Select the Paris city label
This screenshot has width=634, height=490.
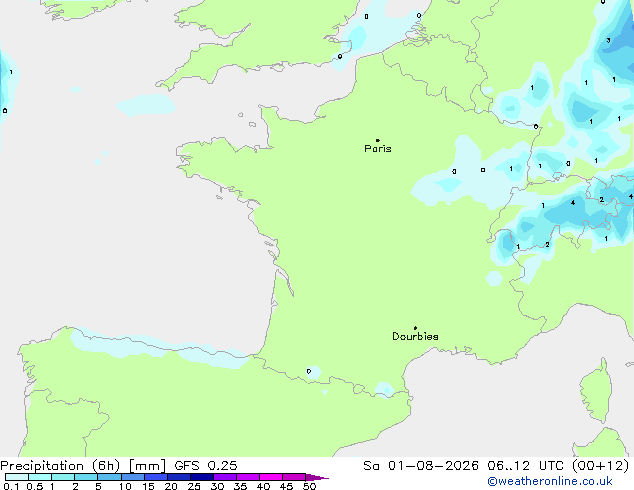(378, 149)
